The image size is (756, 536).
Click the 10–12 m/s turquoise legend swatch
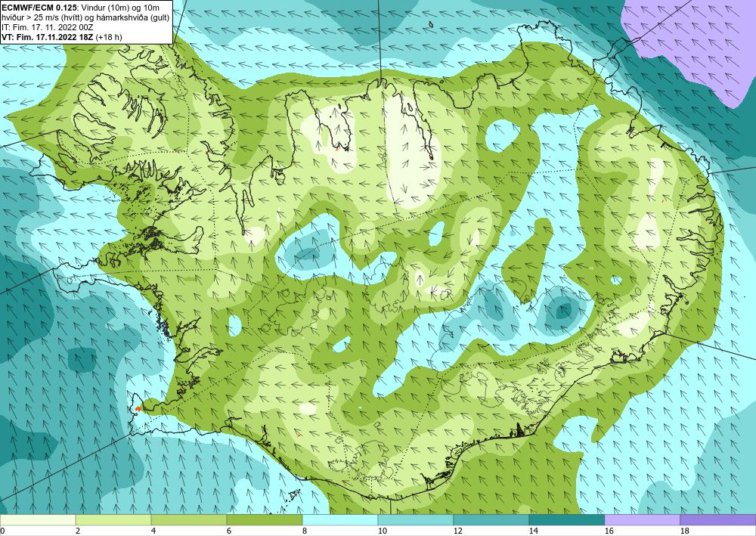(x=416, y=519)
